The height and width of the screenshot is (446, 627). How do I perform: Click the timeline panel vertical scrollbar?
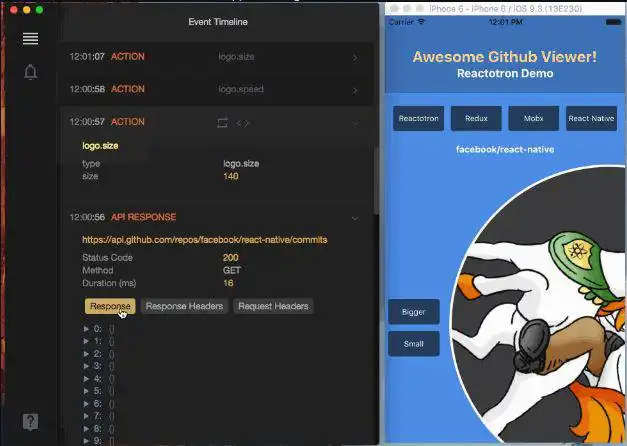376,180
